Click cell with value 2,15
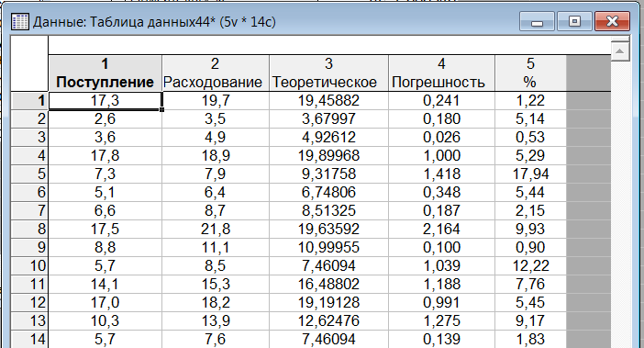The width and height of the screenshot is (644, 348). (x=530, y=211)
